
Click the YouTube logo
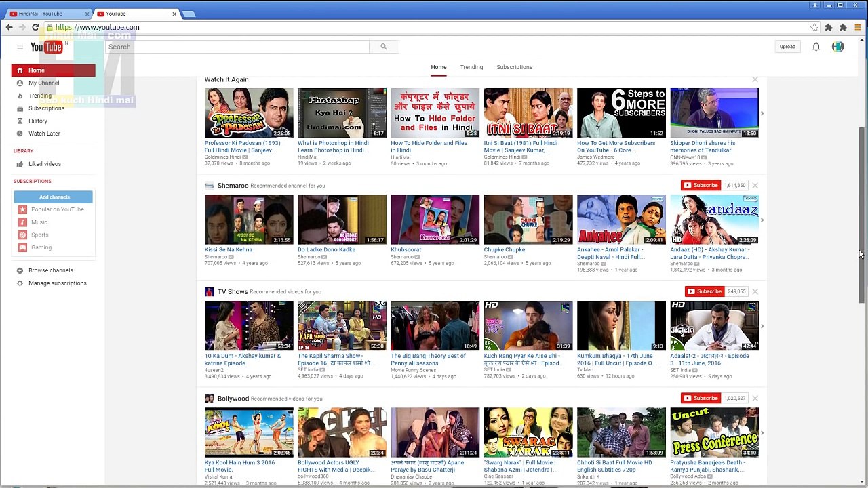(x=47, y=47)
